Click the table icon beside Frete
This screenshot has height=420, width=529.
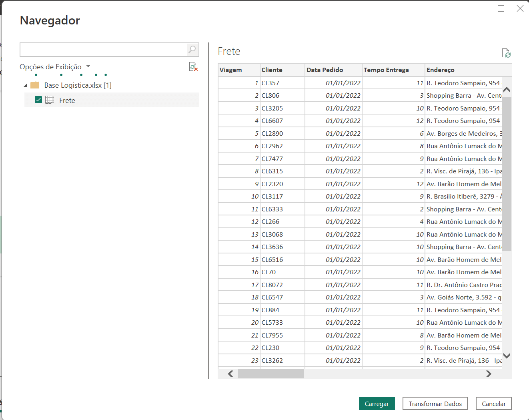tap(49, 100)
